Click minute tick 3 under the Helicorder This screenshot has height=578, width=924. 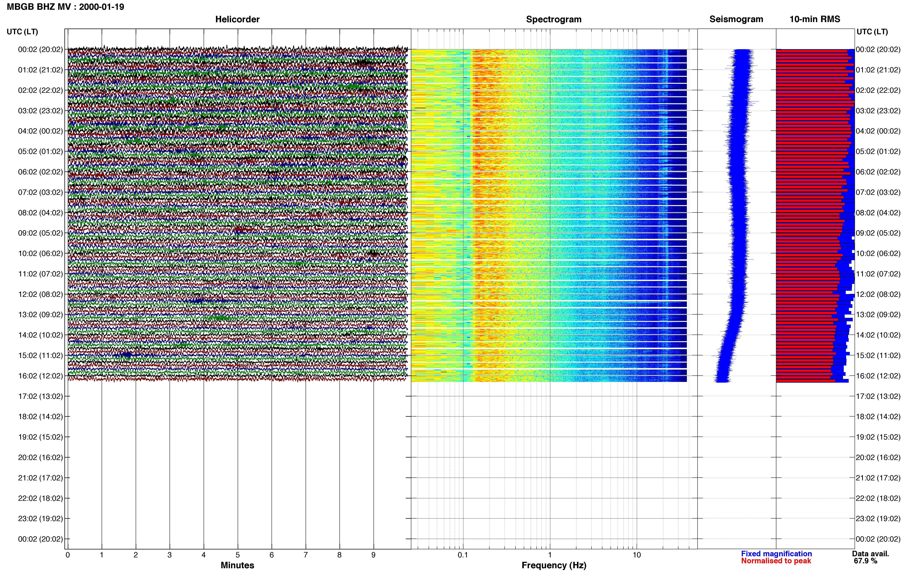[x=170, y=555]
